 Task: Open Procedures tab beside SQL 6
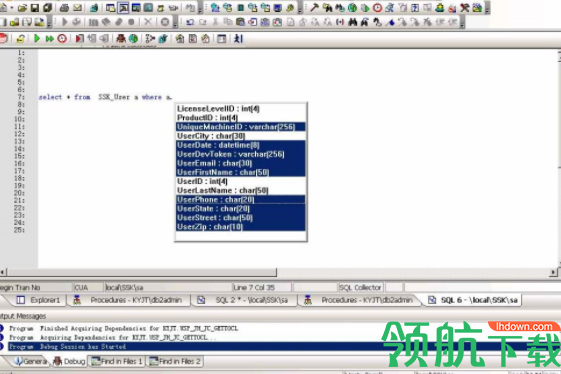360,300
